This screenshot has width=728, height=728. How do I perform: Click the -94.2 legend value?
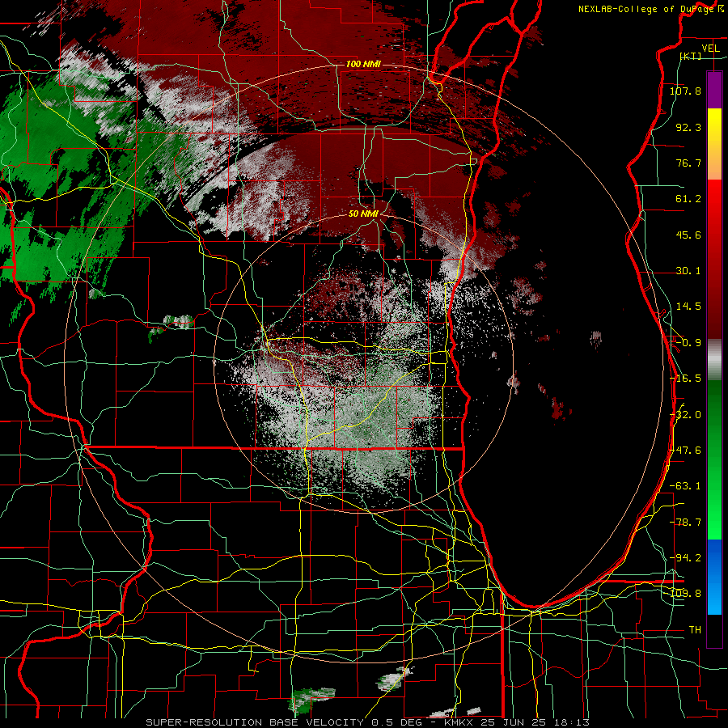685,558
